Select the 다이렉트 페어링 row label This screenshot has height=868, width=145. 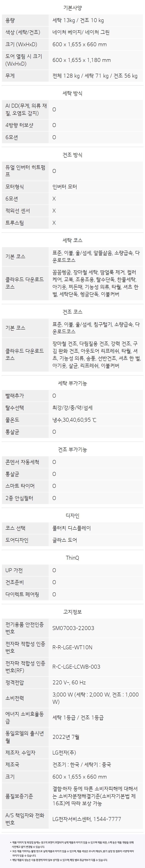pos(22,594)
